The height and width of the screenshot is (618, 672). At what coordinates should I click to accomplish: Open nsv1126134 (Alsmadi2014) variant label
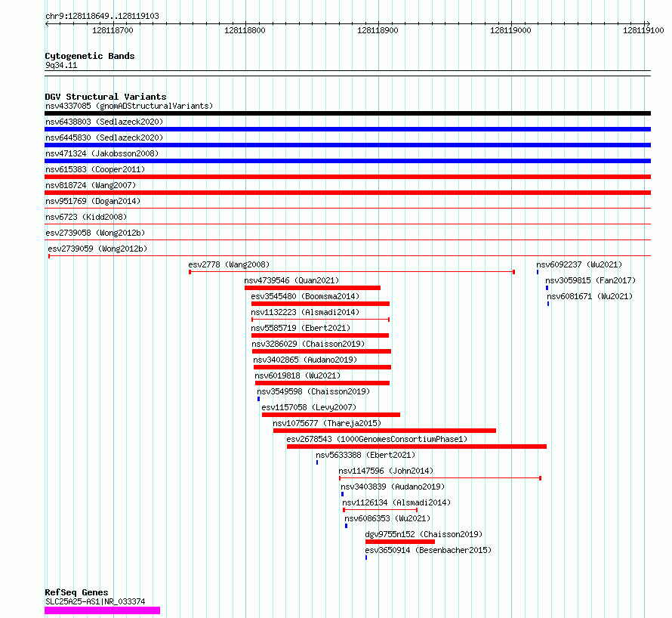(x=396, y=502)
